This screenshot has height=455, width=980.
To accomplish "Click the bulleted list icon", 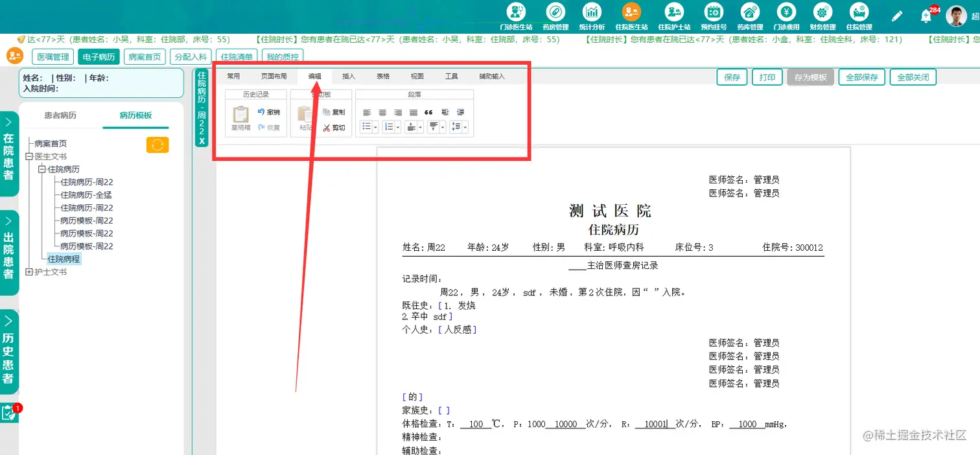I will 366,127.
